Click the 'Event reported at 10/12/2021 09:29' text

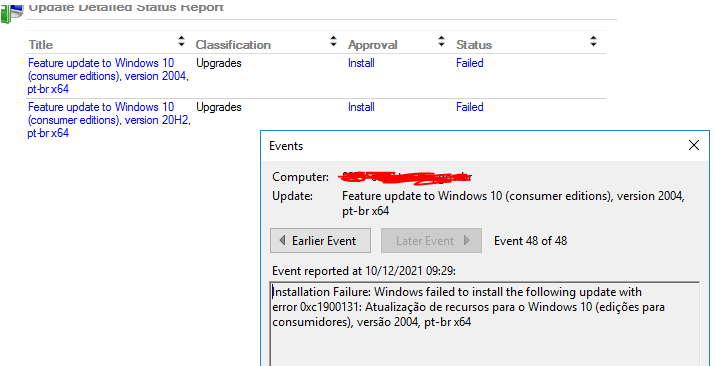pos(364,271)
